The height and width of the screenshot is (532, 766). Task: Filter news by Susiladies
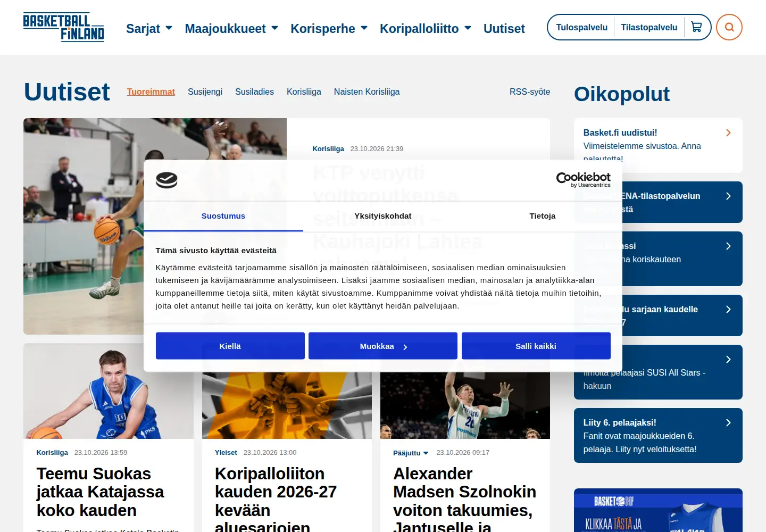point(254,92)
